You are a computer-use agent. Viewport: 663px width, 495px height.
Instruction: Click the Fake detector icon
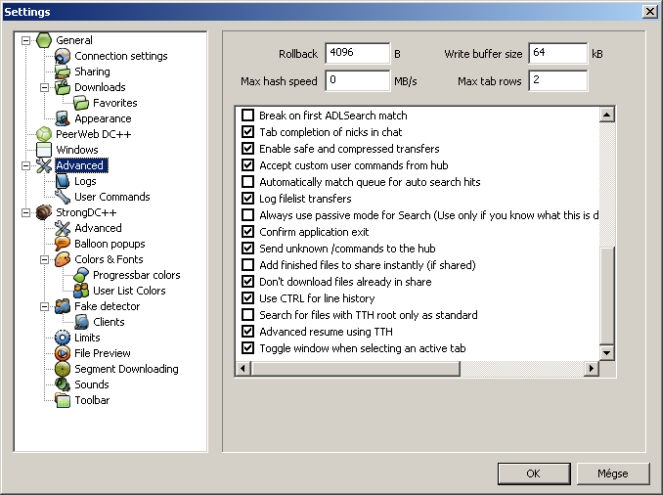(63, 306)
